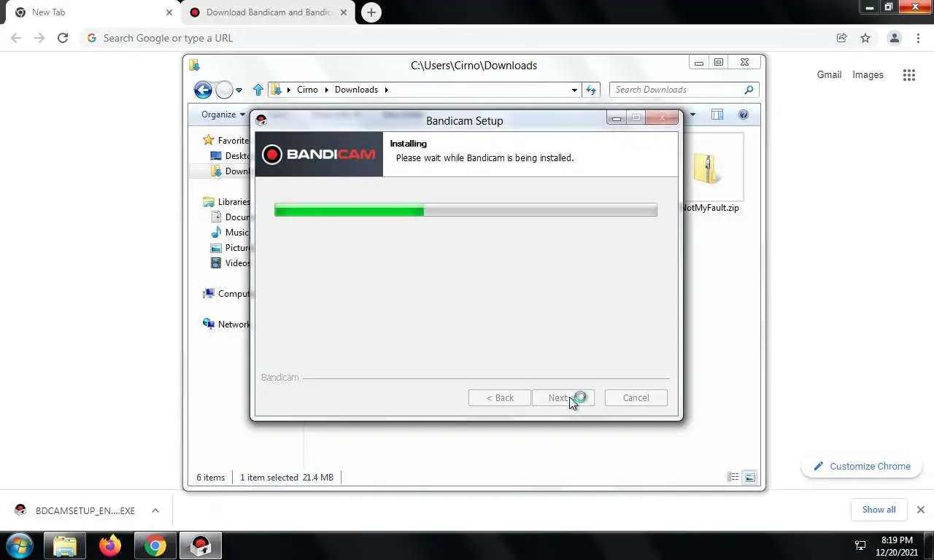Open File Explorer from the taskbar
Screen dimensions: 934x560
pyautogui.click(x=65, y=545)
